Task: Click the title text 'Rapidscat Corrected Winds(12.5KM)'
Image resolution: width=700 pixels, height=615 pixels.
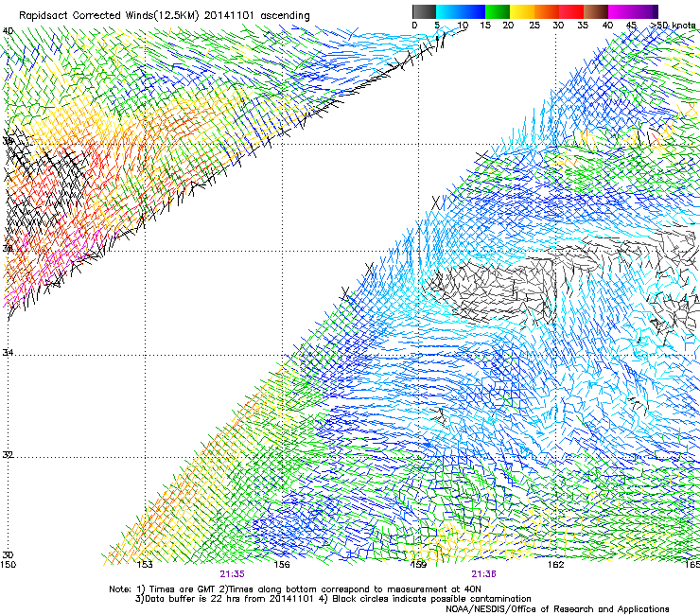Action: [x=109, y=16]
